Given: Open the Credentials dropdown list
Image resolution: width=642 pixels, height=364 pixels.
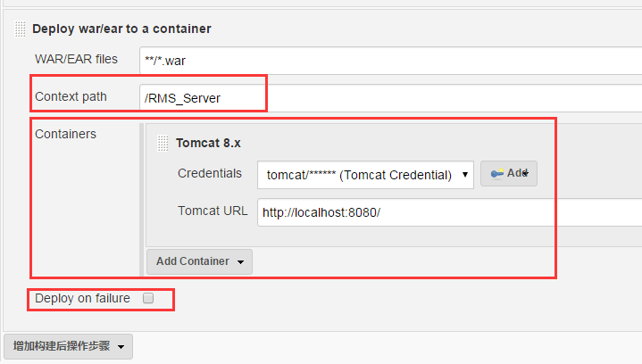Looking at the screenshot, I should point(365,175).
